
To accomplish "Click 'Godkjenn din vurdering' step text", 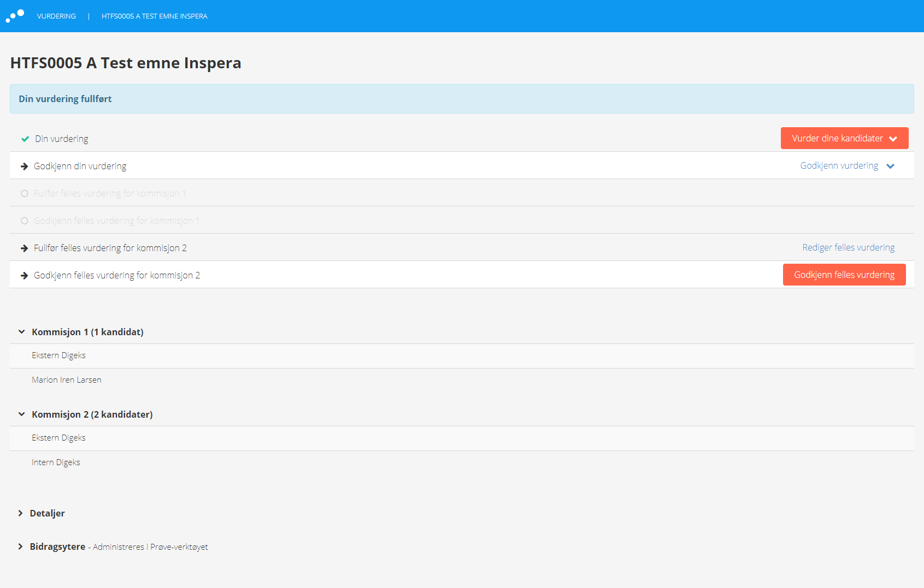I will coord(80,166).
